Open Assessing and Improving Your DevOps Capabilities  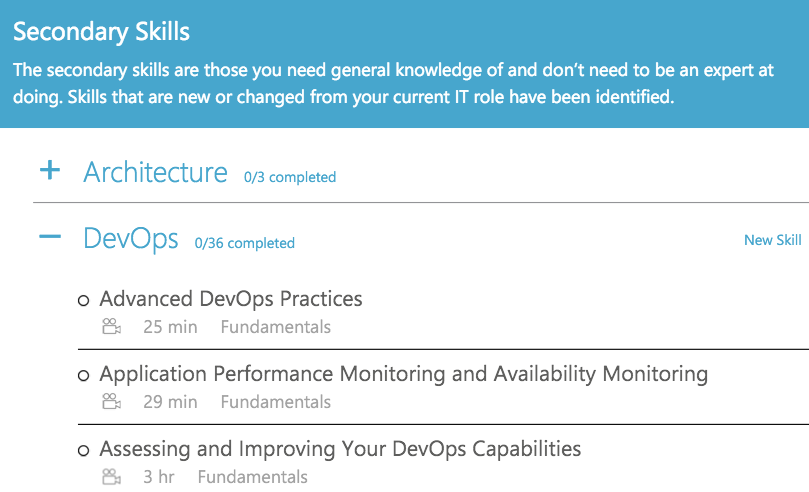(340, 449)
